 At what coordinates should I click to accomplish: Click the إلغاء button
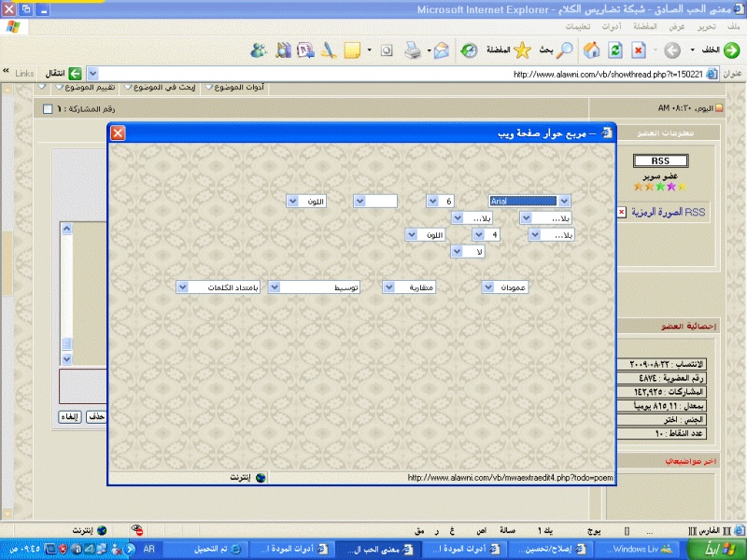70,417
